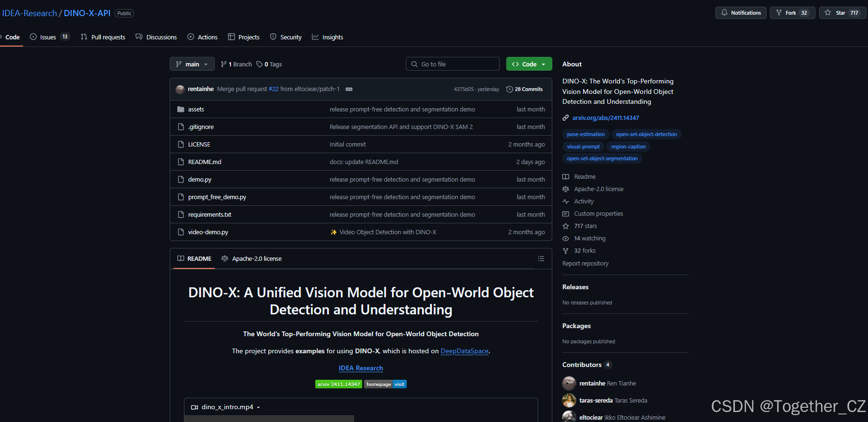
Task: Open contributor taras-sereda profile
Action: point(613,400)
